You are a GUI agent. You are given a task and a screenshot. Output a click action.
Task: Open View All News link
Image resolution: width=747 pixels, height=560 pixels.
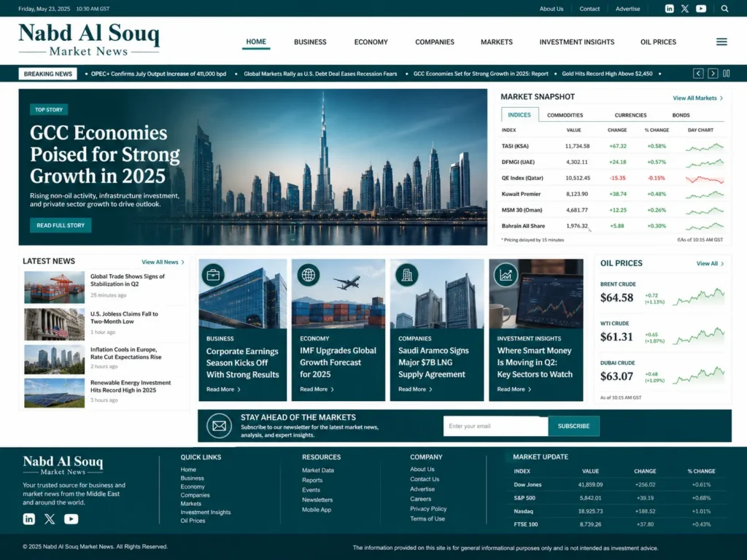point(163,262)
